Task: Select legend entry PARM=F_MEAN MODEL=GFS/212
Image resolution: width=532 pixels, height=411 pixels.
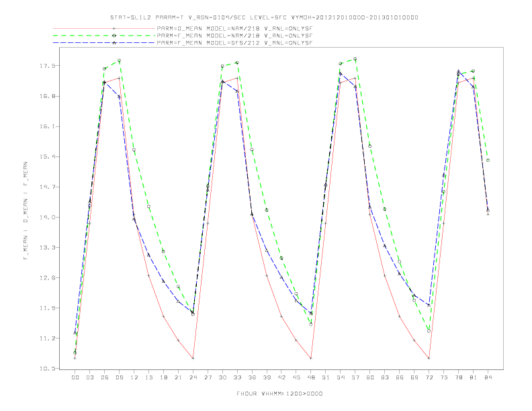Action: coord(234,43)
